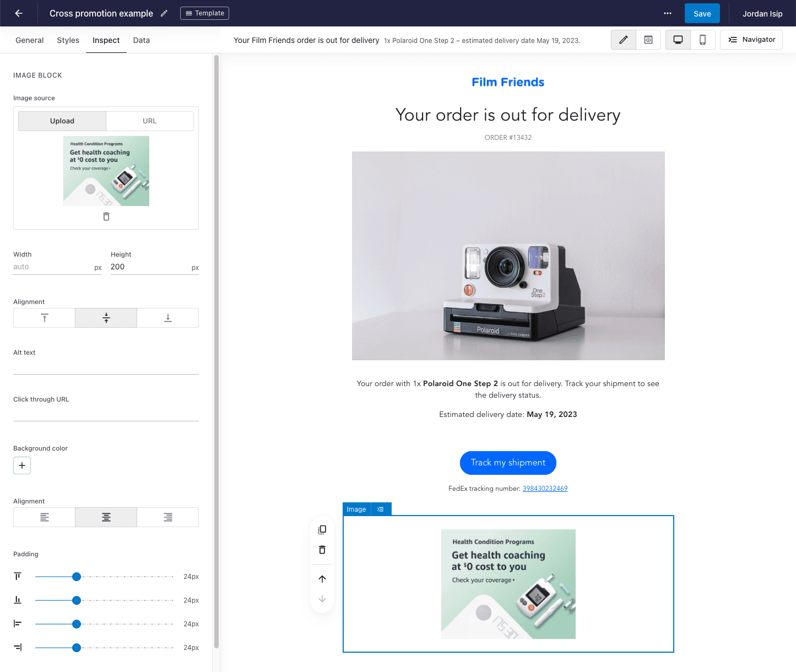This screenshot has width=796, height=672.
Task: Click the Track my shipment button
Action: 508,463
